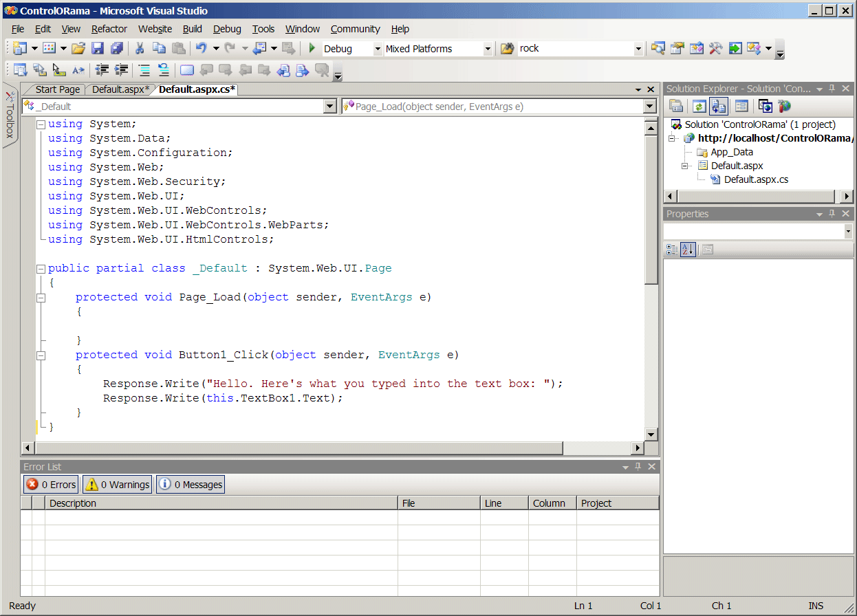
Task: Click the Find in Files icon
Action: click(x=507, y=49)
